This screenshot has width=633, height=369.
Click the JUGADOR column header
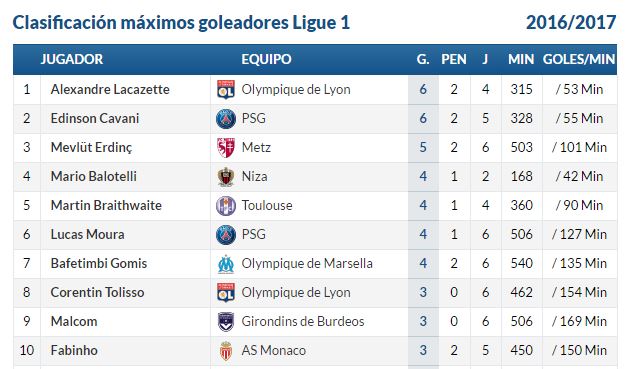point(72,59)
